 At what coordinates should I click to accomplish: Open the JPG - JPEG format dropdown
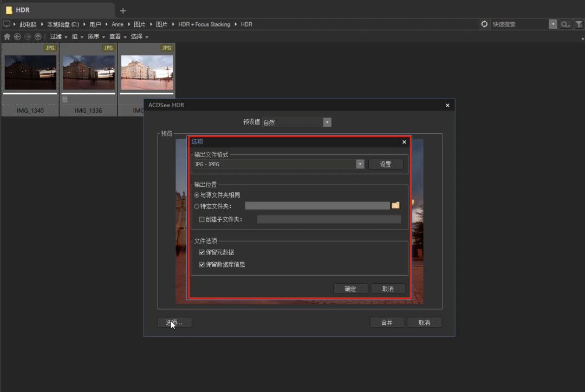(x=360, y=164)
